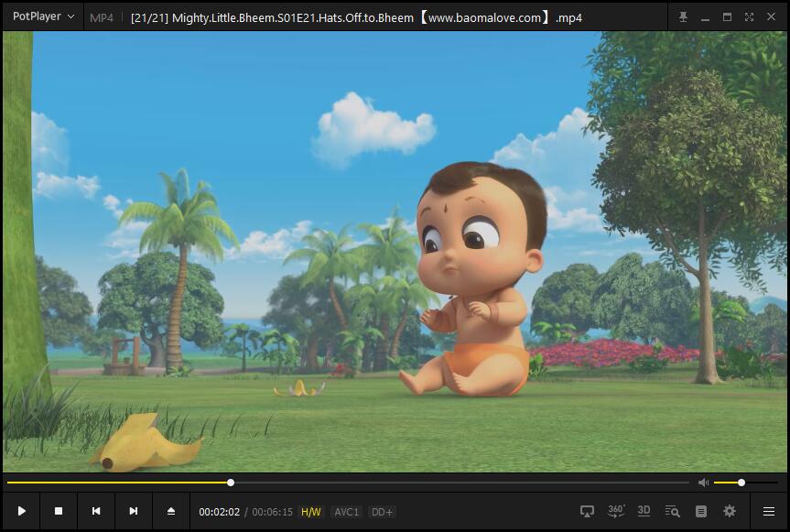Click the seek bar playback handle
The image size is (790, 532).
point(231,483)
